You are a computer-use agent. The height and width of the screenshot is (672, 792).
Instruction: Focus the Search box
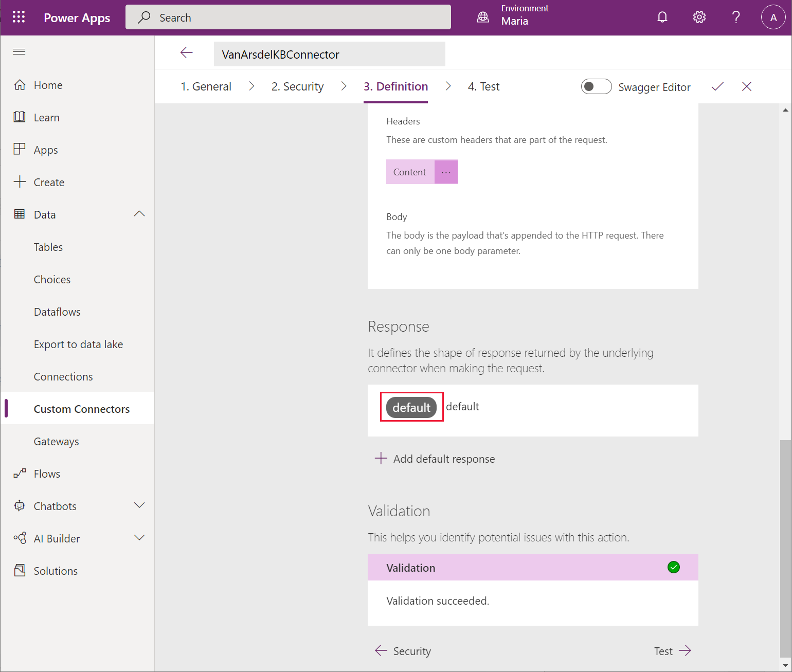(288, 17)
